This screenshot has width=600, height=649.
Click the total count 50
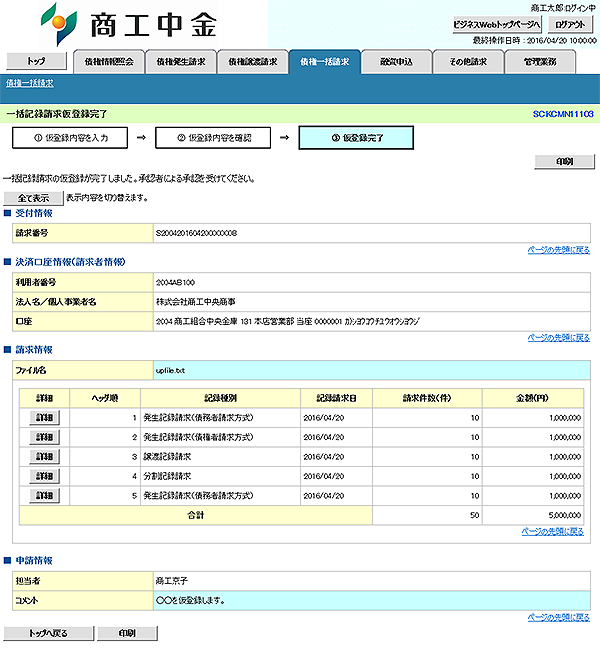coord(475,515)
